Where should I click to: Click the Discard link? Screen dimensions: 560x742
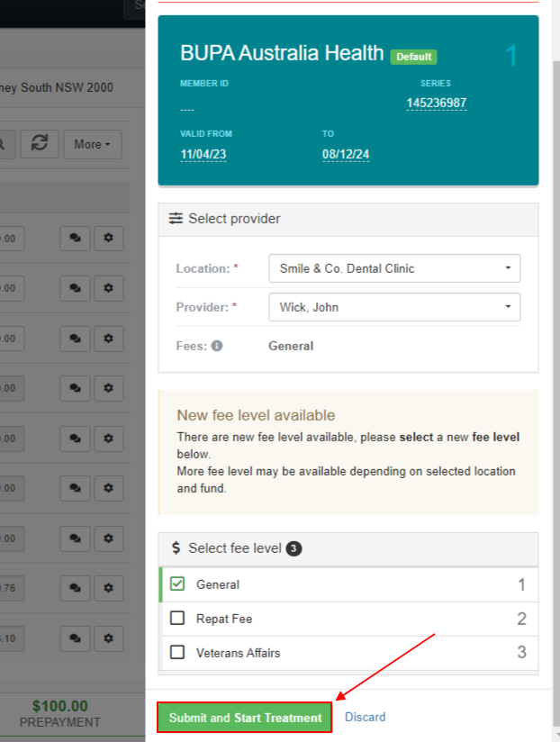click(x=366, y=717)
